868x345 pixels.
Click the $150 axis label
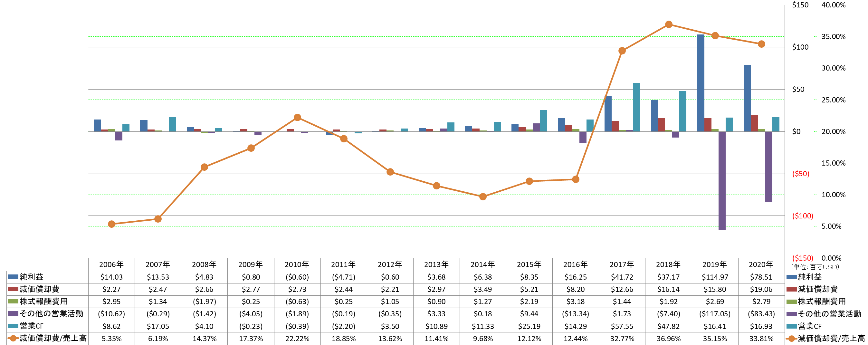tap(800, 5)
